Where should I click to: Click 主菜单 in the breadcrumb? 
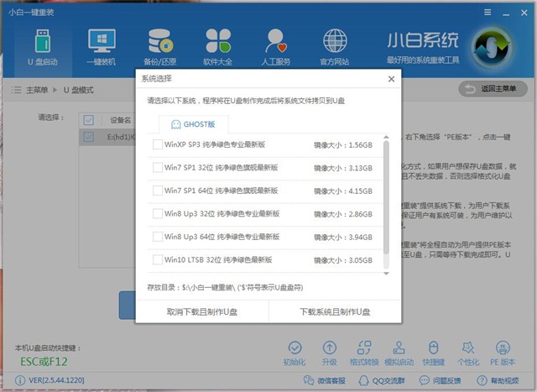coord(37,90)
